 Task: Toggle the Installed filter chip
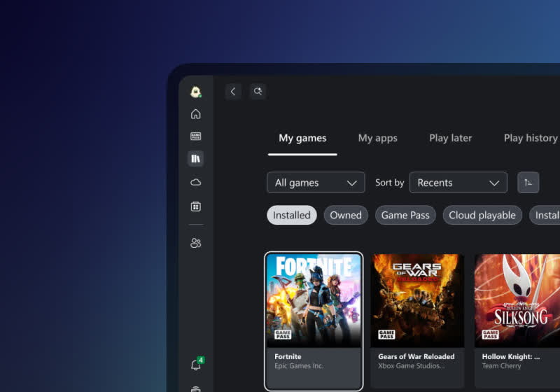pyautogui.click(x=291, y=215)
